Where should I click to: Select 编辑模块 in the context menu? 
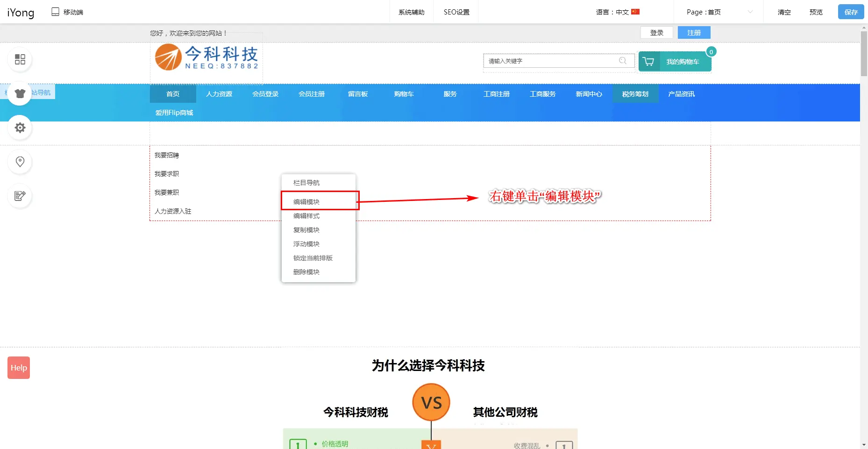coord(306,202)
